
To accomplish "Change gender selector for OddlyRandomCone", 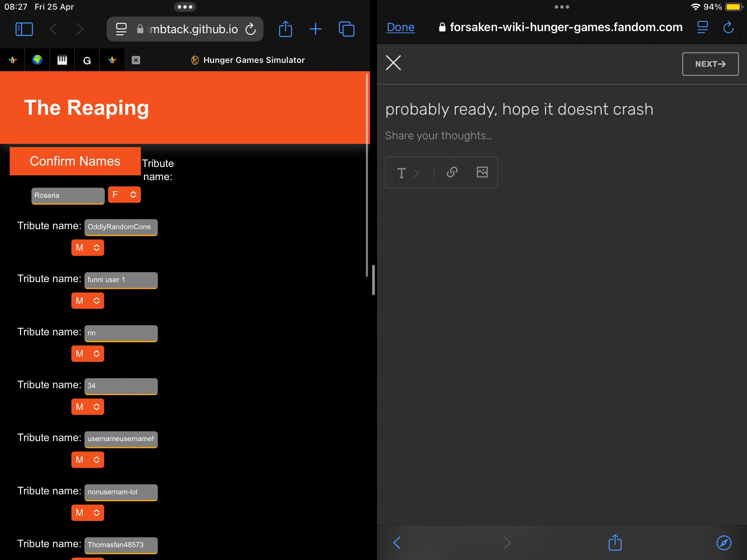I will click(x=87, y=248).
